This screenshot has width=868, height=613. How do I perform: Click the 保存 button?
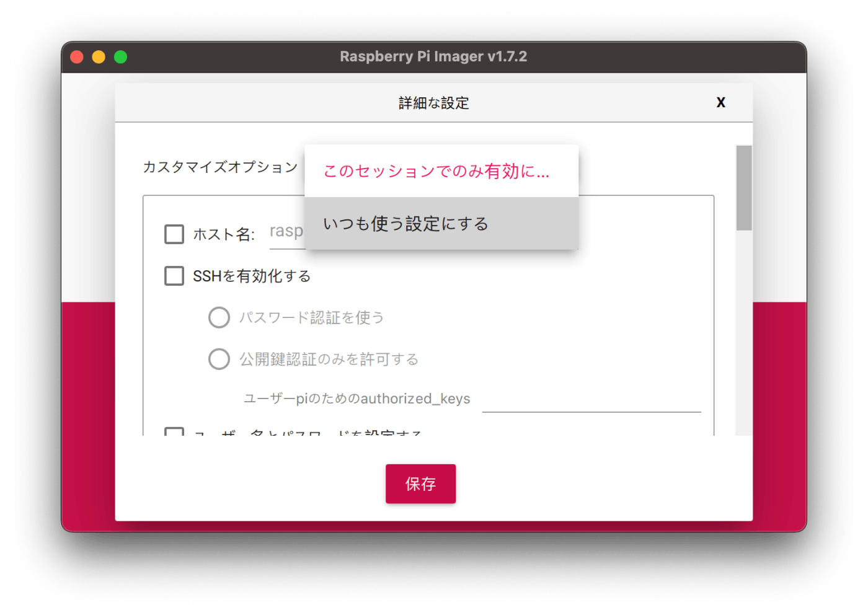420,483
